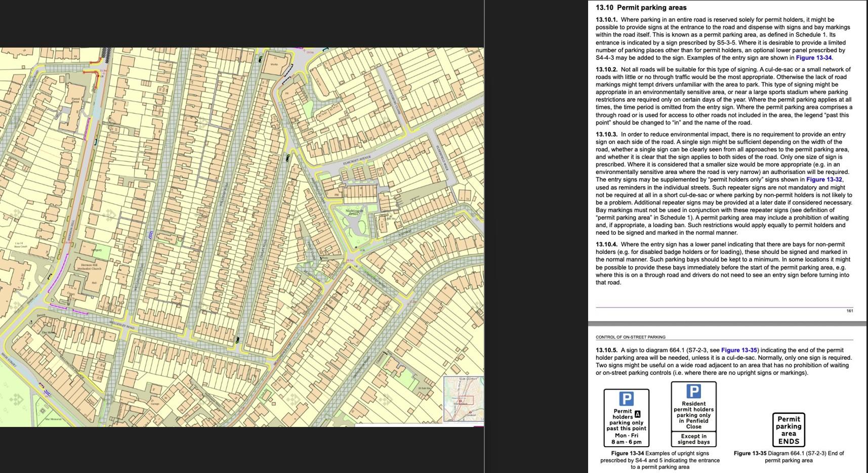Click the Nightingale Green area on the map
The image size is (868, 473).
(x=354, y=212)
